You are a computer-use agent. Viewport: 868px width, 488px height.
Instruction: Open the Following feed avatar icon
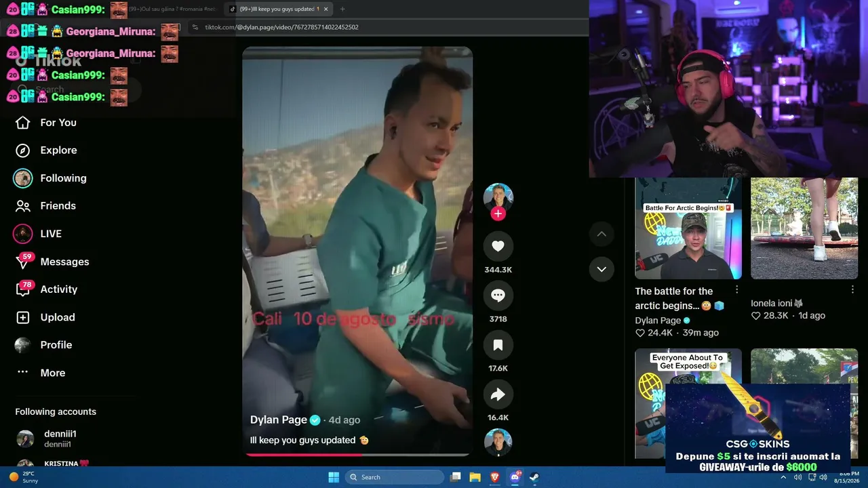(x=23, y=178)
